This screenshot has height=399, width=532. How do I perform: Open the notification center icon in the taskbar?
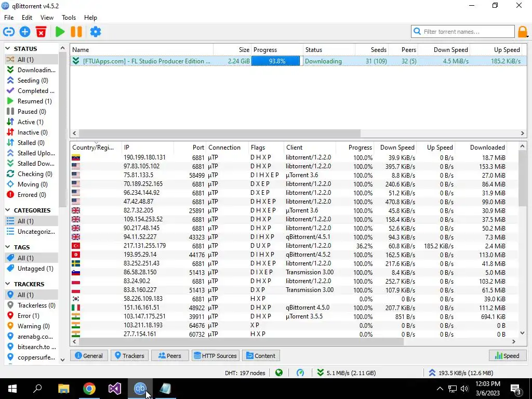(516, 389)
